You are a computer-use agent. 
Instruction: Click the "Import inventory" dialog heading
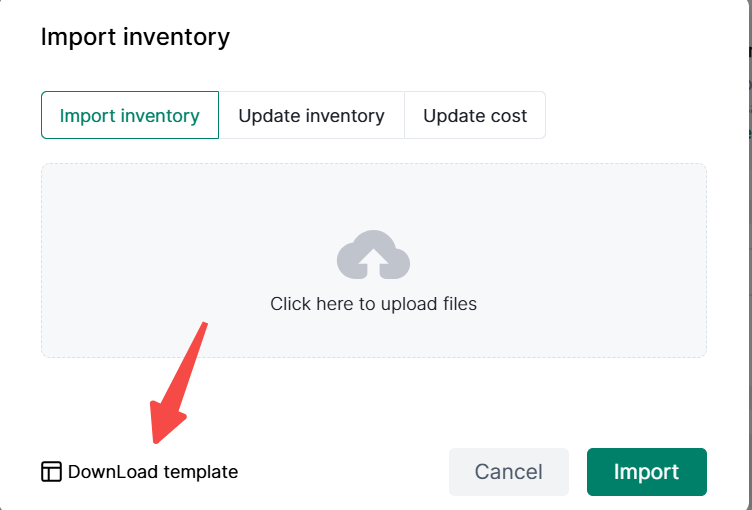(x=135, y=38)
